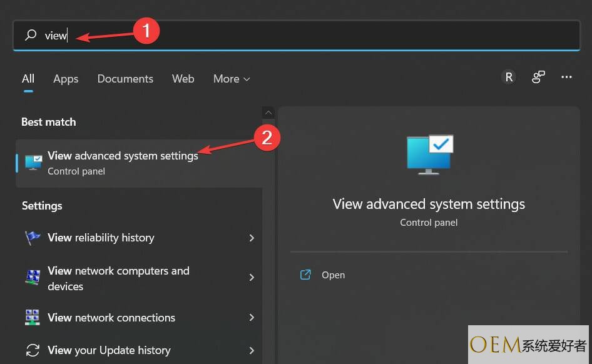
Task: Switch to the Documents tab
Action: coord(125,79)
